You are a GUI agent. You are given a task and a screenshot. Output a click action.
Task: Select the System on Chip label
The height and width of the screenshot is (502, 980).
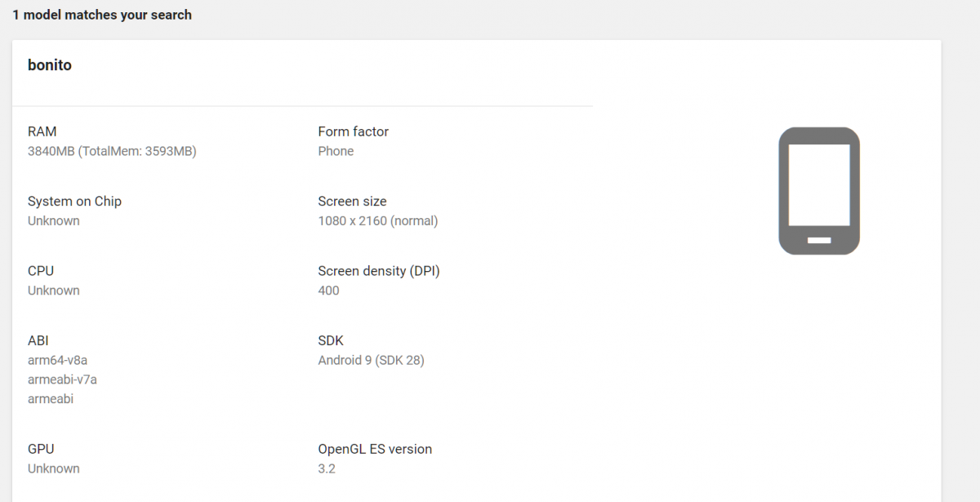point(74,201)
